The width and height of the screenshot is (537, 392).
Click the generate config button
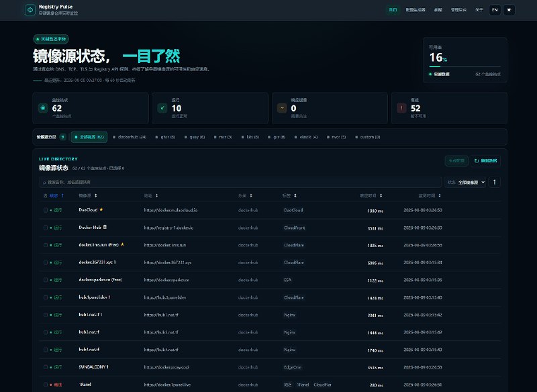(456, 160)
